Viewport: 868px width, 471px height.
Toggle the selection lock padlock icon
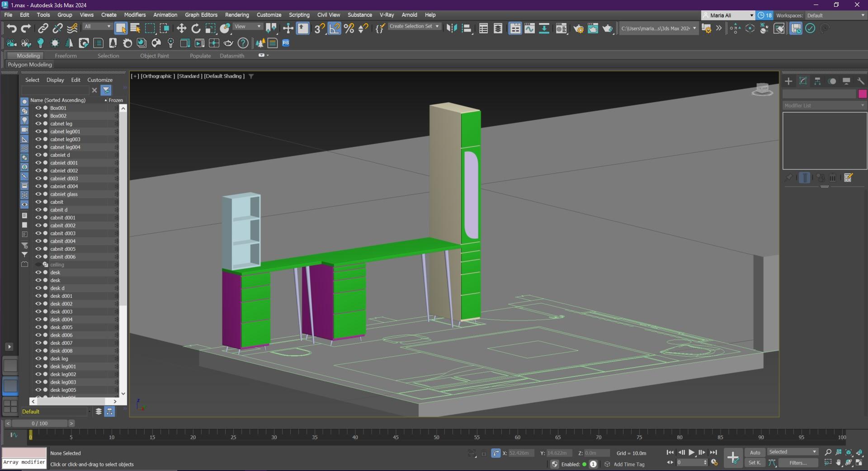(484, 453)
